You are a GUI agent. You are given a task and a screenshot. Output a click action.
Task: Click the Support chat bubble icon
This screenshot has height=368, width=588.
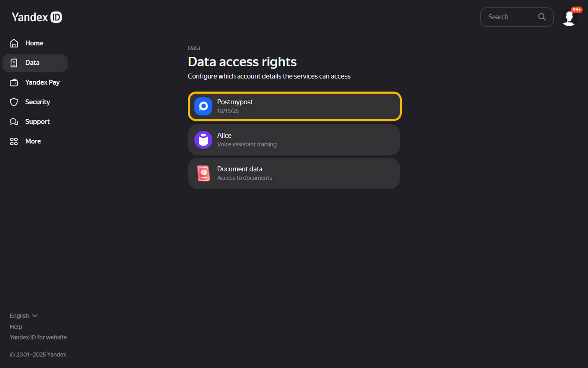tap(14, 122)
